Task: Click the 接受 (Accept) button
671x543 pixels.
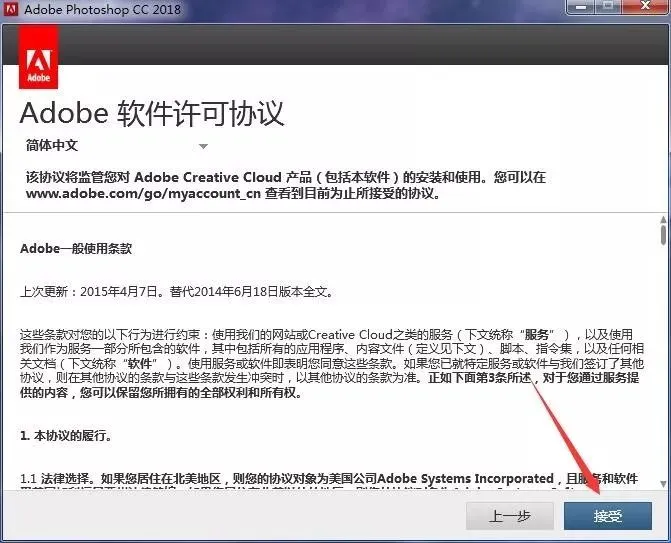Action: point(608,516)
